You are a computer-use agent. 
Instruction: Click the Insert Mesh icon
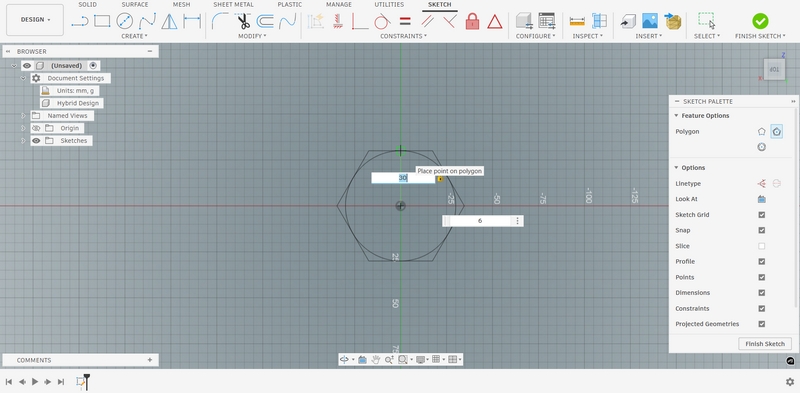pyautogui.click(x=672, y=21)
